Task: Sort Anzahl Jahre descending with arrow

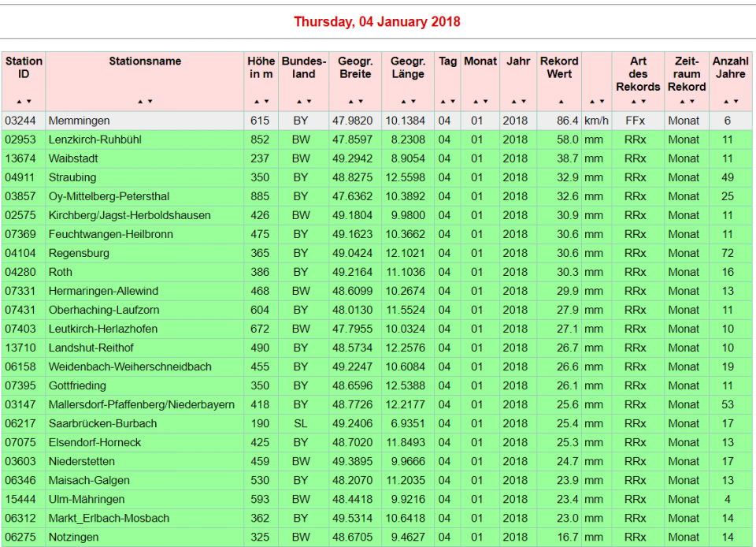Action: click(x=736, y=102)
